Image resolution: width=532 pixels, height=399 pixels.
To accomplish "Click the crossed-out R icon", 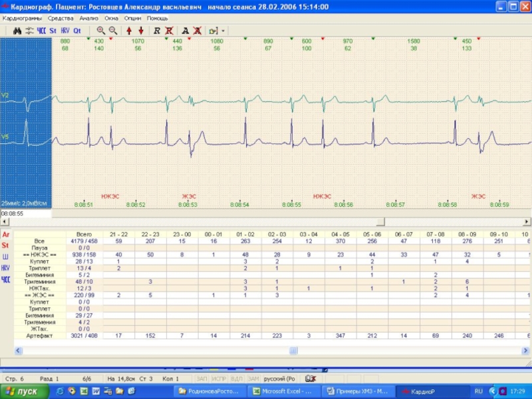I will 170,31.
